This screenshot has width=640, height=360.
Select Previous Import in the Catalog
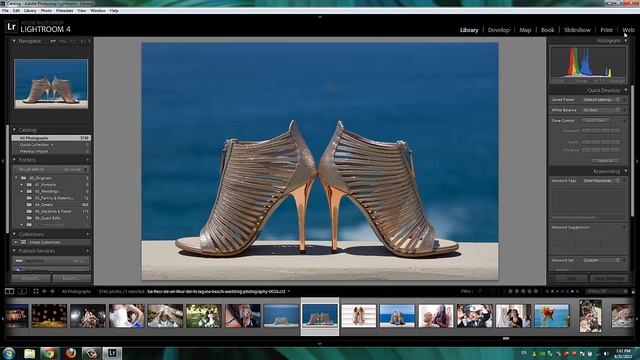pos(51,151)
